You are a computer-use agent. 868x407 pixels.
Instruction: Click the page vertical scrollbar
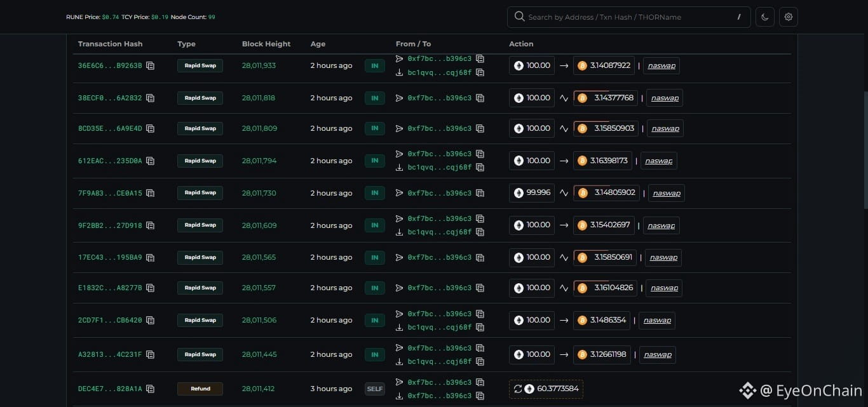pyautogui.click(x=864, y=149)
